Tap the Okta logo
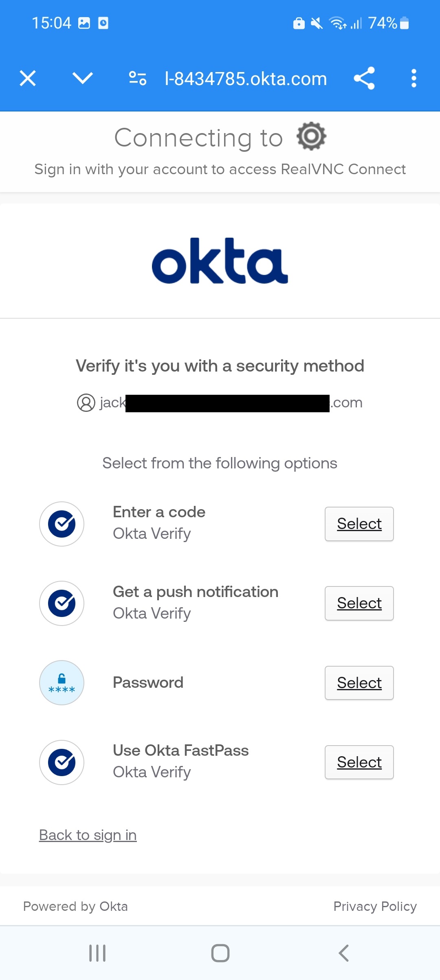This screenshot has height=980, width=440. [220, 261]
